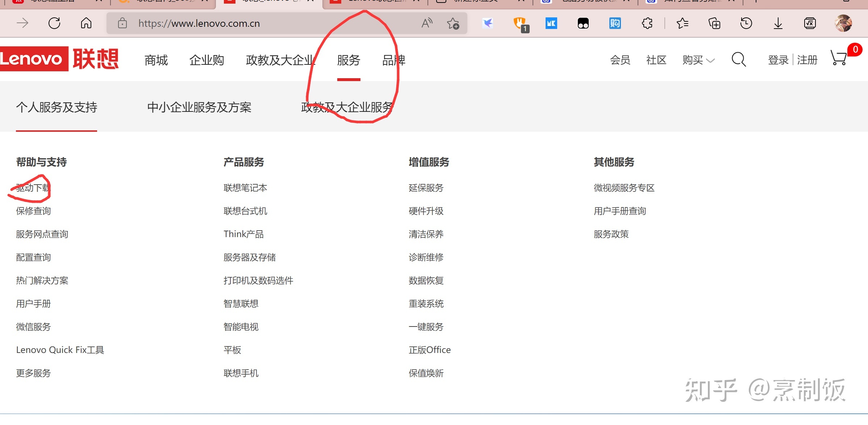The image size is (868, 425).
Task: Open the 品牌 navigation menu
Action: click(x=394, y=60)
